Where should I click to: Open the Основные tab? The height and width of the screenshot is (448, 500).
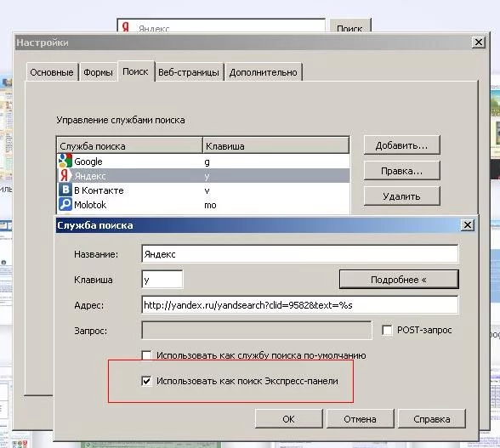tap(52, 72)
